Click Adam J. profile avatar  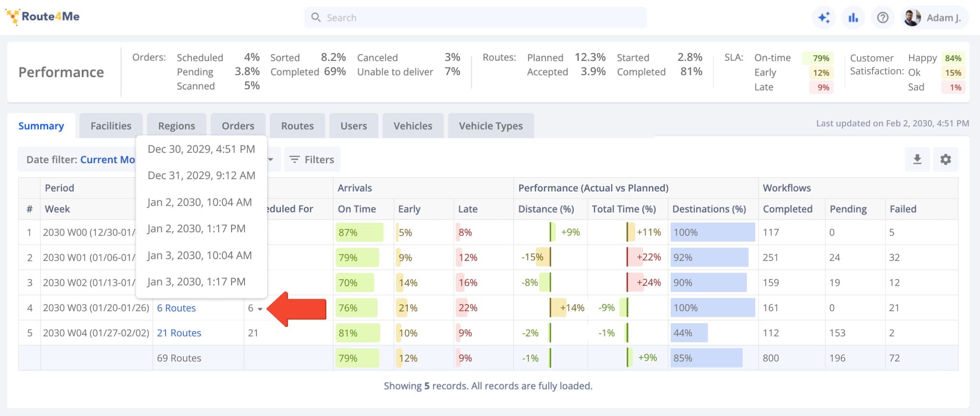(912, 18)
